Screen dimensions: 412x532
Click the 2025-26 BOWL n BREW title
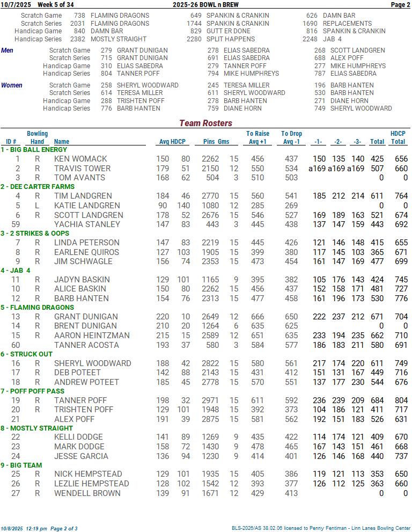[205, 5]
